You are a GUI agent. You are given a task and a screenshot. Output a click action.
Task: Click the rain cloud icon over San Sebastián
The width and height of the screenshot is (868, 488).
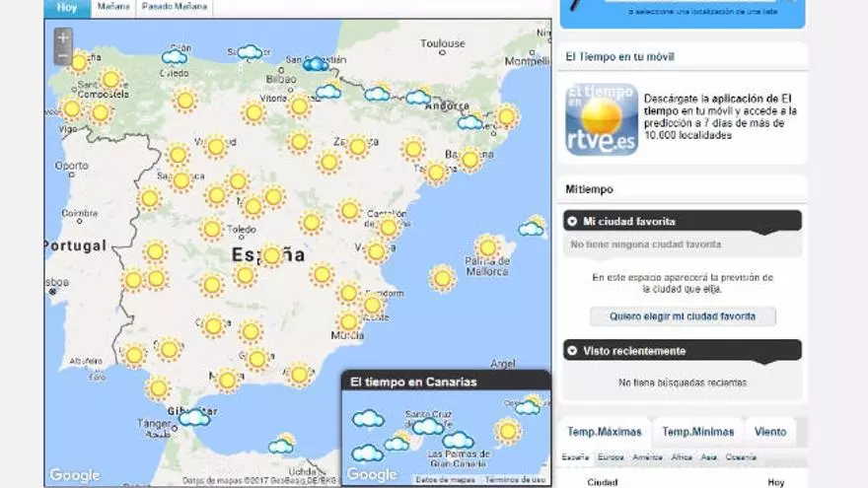point(315,64)
